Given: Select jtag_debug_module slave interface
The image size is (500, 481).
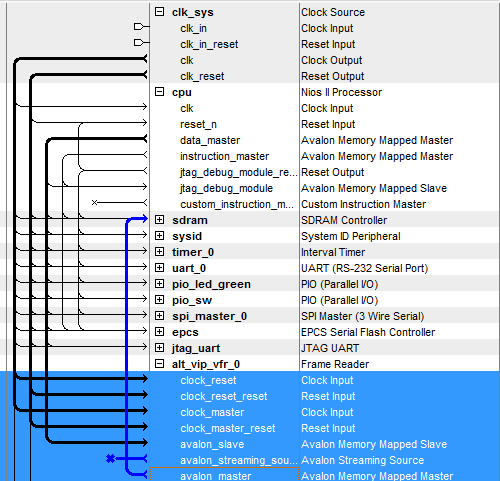Looking at the screenshot, I should [x=226, y=188].
